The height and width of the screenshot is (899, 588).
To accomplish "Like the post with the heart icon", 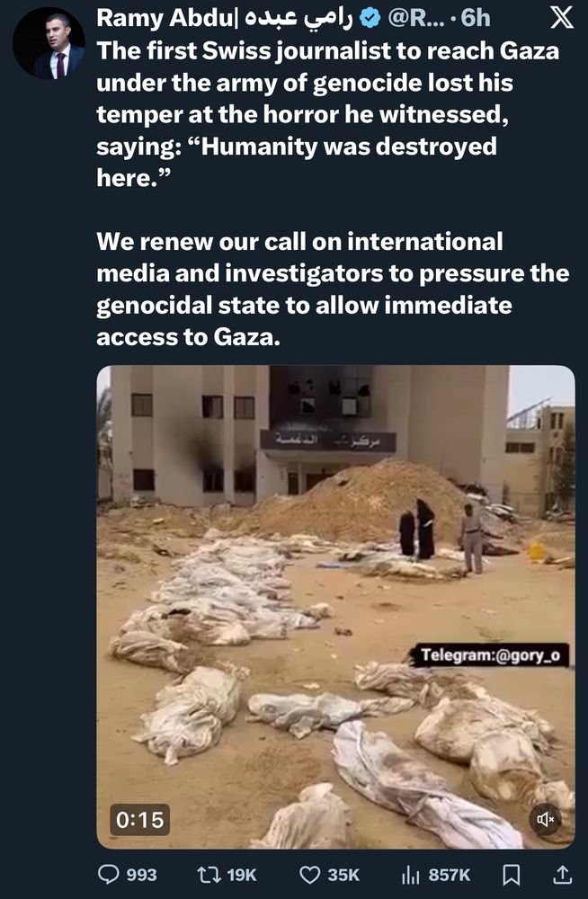I will point(310,875).
